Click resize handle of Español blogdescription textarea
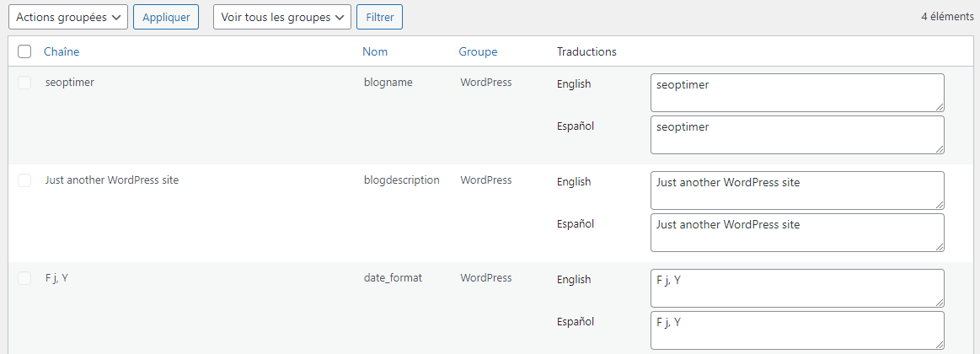 (x=940, y=247)
